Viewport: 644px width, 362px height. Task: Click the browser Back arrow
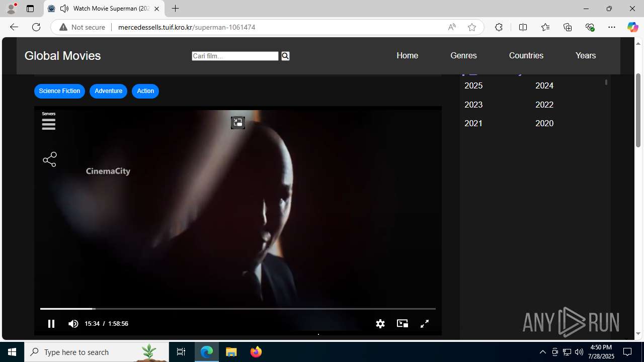tap(14, 27)
